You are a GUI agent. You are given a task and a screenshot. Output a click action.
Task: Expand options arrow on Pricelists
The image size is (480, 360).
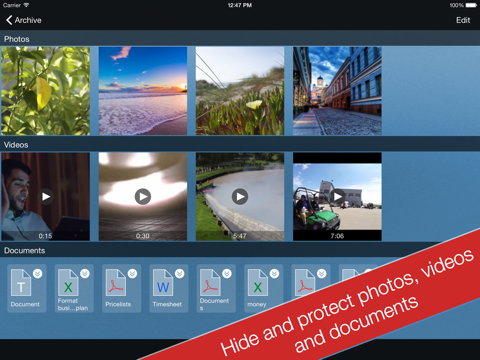point(132,274)
